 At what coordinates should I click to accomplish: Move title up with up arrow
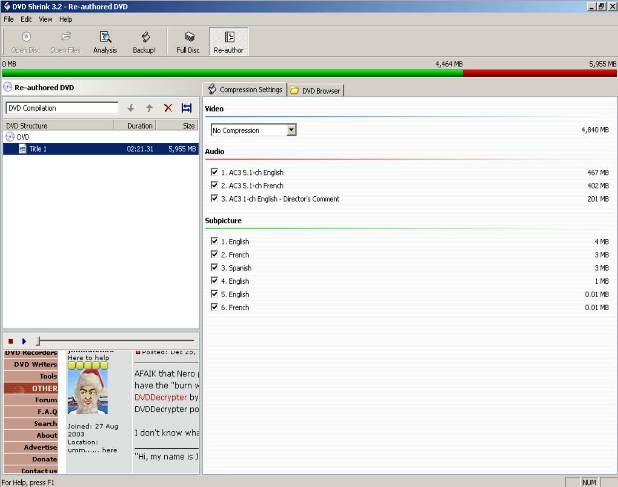tap(149, 108)
